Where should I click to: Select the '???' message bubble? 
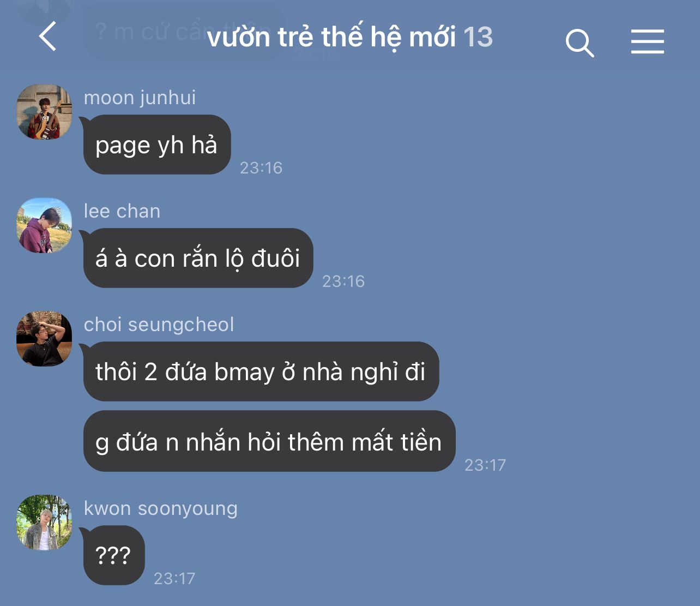[113, 555]
